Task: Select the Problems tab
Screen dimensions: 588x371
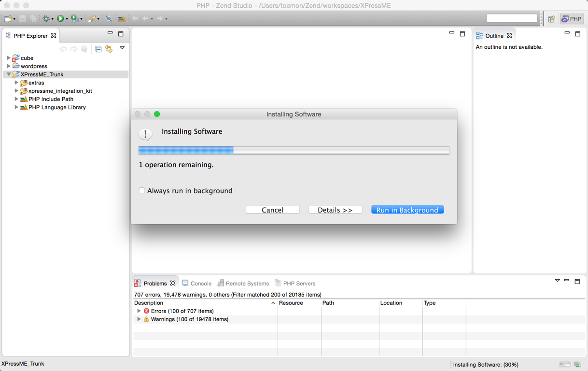Action: point(154,283)
